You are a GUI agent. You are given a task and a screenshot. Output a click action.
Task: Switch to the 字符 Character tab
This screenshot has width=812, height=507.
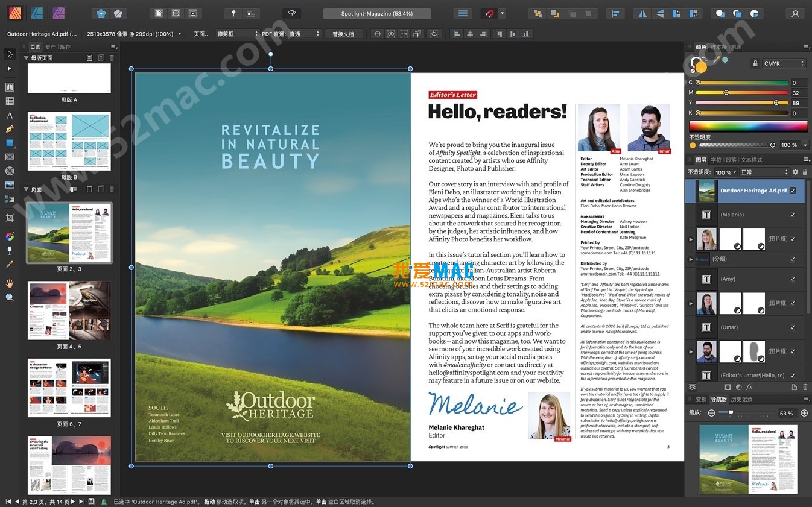716,160
